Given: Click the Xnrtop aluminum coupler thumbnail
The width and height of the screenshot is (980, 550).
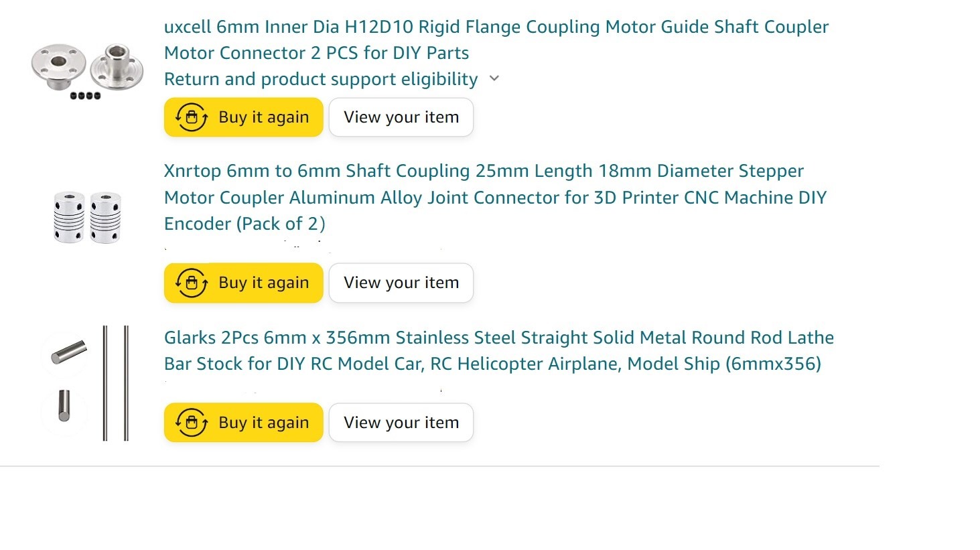Looking at the screenshot, I should click(x=87, y=217).
